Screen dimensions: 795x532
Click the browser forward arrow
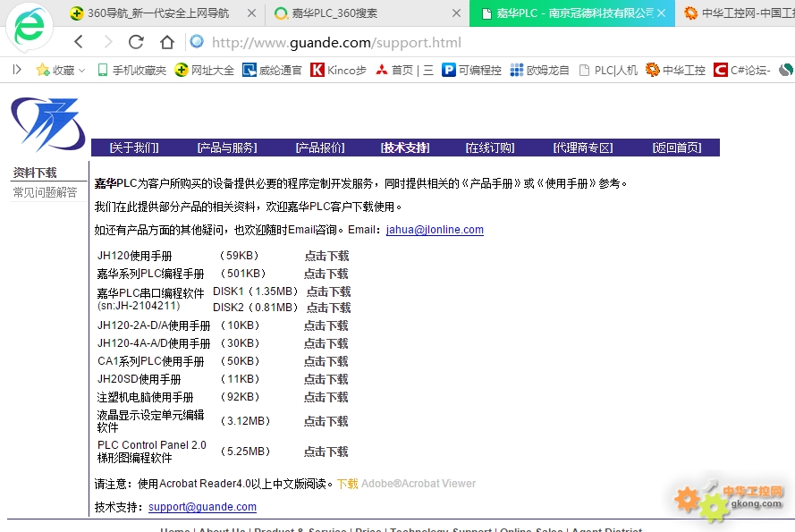[107, 42]
